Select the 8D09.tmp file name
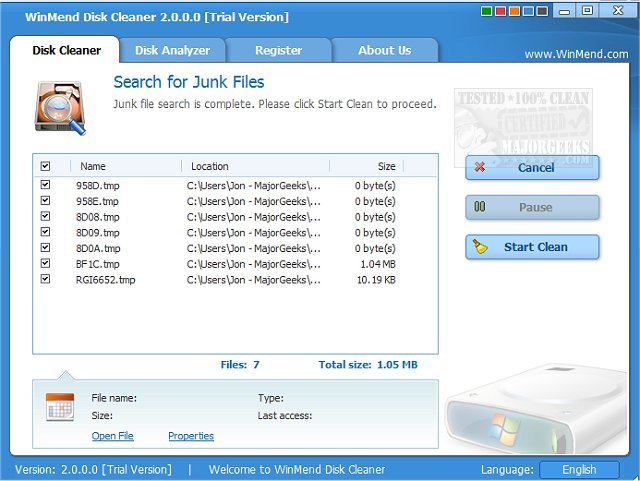Viewport: 640px width, 481px height. (x=98, y=233)
